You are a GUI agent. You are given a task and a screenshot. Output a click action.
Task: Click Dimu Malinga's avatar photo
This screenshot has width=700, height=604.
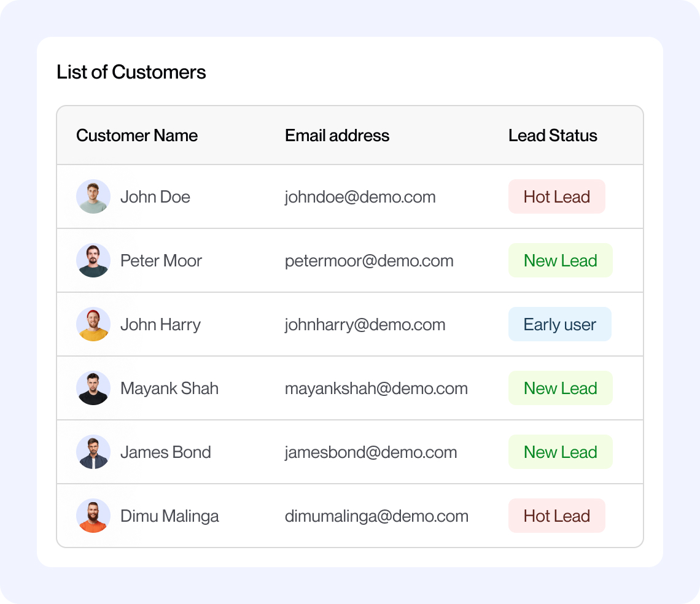point(93,516)
